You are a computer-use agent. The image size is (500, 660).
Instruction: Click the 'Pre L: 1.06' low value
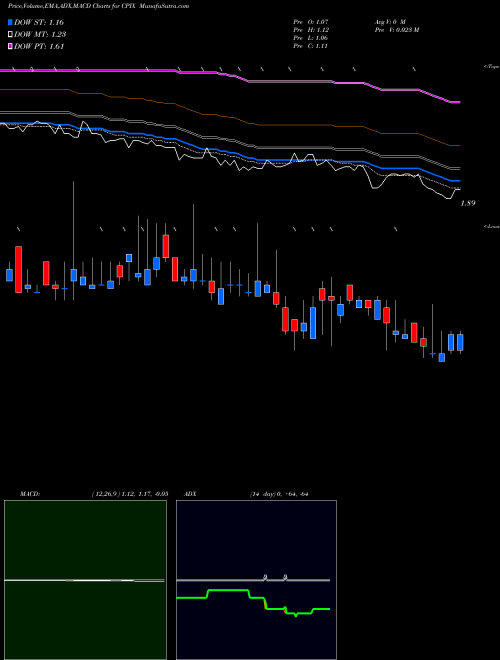[311, 38]
